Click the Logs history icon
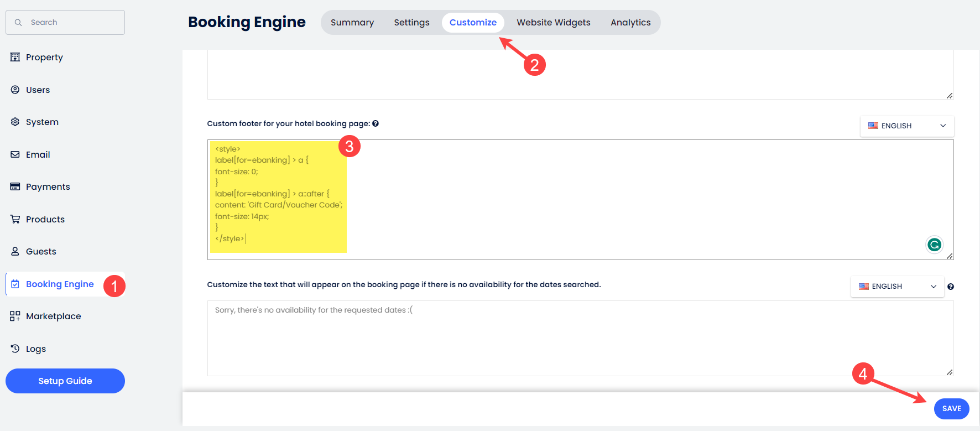 tap(15, 349)
